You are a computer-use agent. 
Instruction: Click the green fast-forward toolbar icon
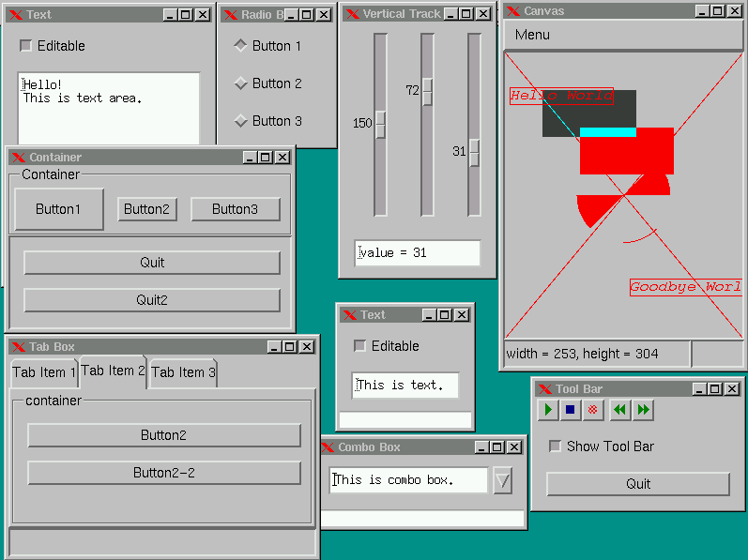pos(643,410)
